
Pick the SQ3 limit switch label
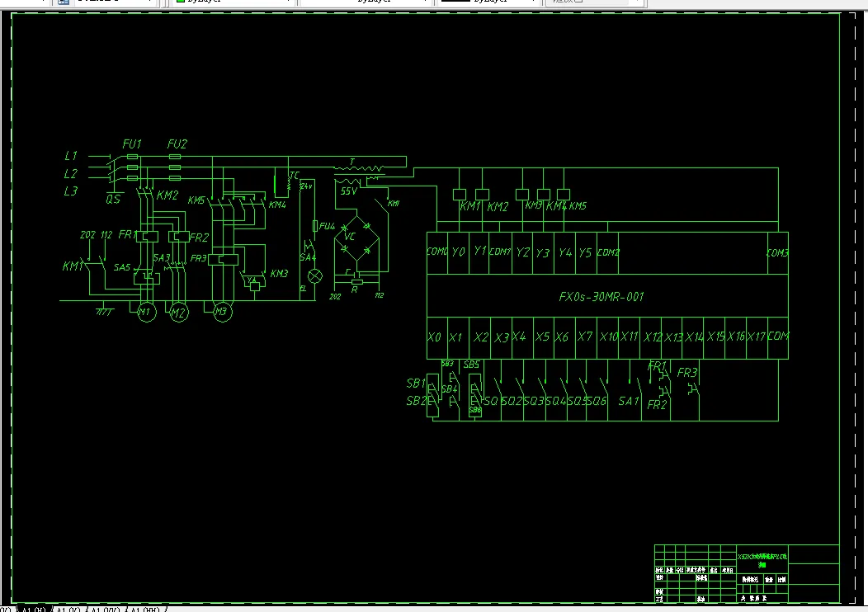click(x=534, y=401)
